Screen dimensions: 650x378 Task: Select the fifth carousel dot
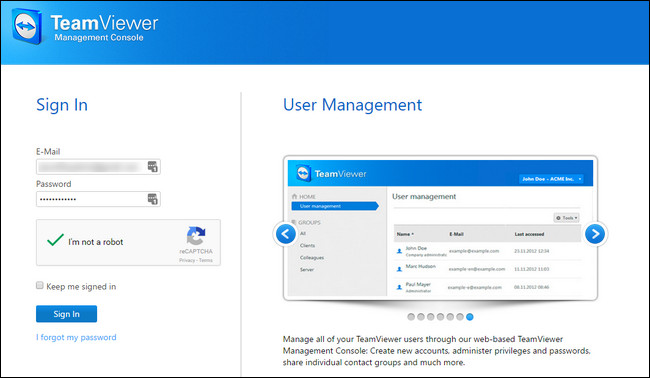(x=450, y=317)
